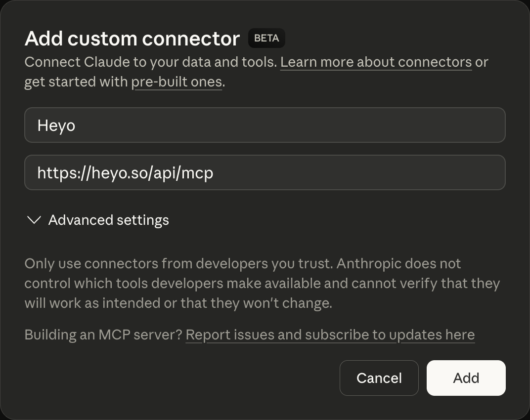This screenshot has height=420, width=530.
Task: Open Report issues and subscribe to updates
Action: [x=330, y=335]
